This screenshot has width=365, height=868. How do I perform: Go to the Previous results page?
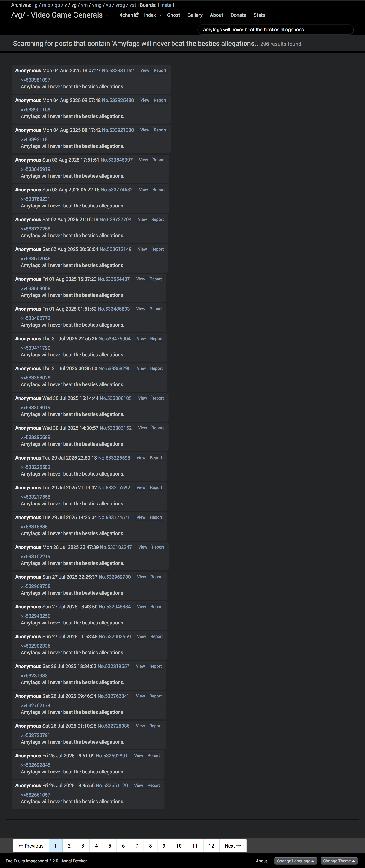pos(31,846)
